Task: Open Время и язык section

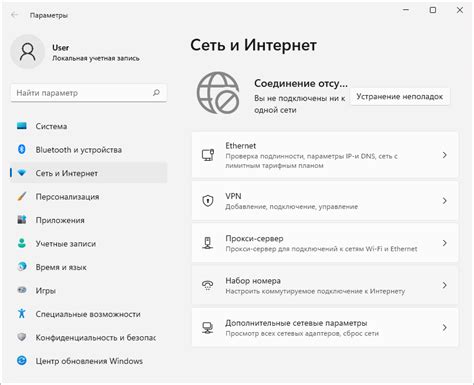Action: pyautogui.click(x=89, y=267)
